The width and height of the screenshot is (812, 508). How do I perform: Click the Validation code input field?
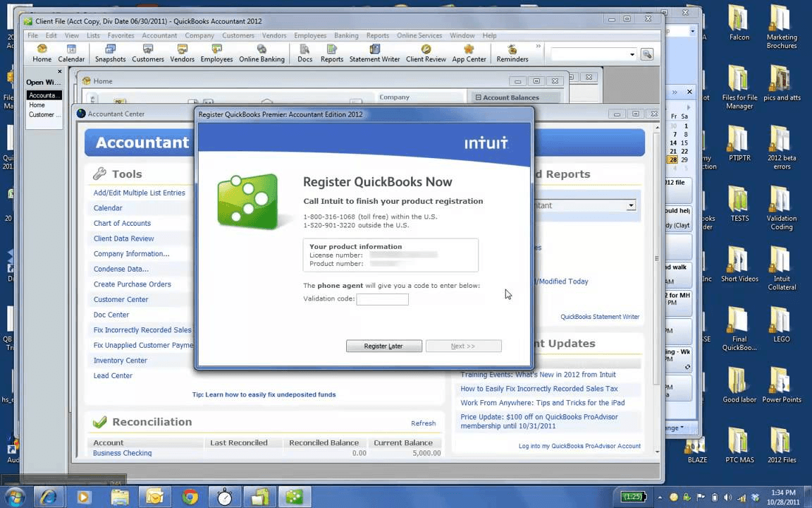click(382, 299)
